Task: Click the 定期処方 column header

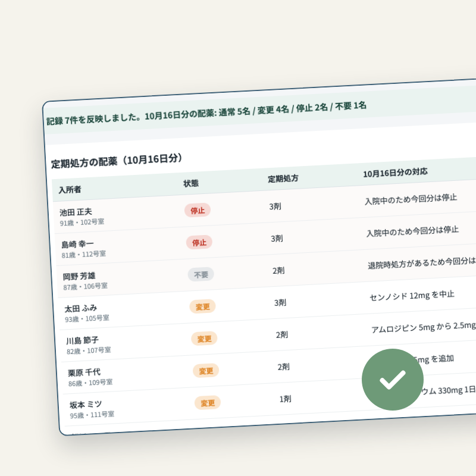Action: coord(283,178)
